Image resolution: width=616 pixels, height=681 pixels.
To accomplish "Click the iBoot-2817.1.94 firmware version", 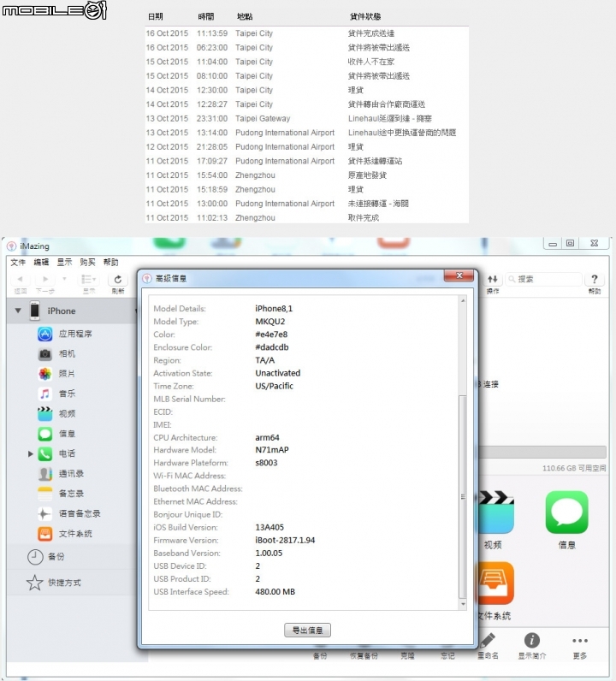I will [x=285, y=541].
